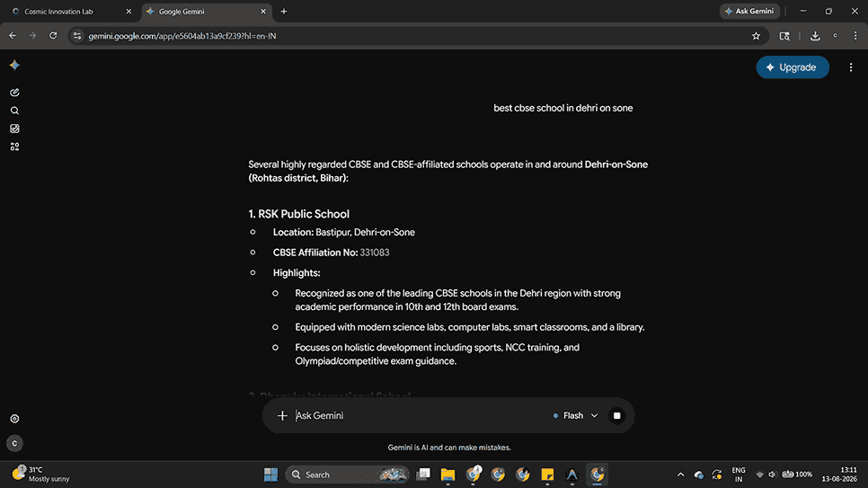
Task: Click the heading '1. RSK Public School'
Action: [x=299, y=214]
